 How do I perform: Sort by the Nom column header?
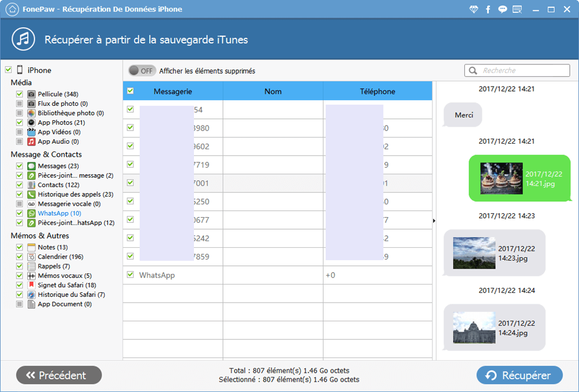point(273,91)
